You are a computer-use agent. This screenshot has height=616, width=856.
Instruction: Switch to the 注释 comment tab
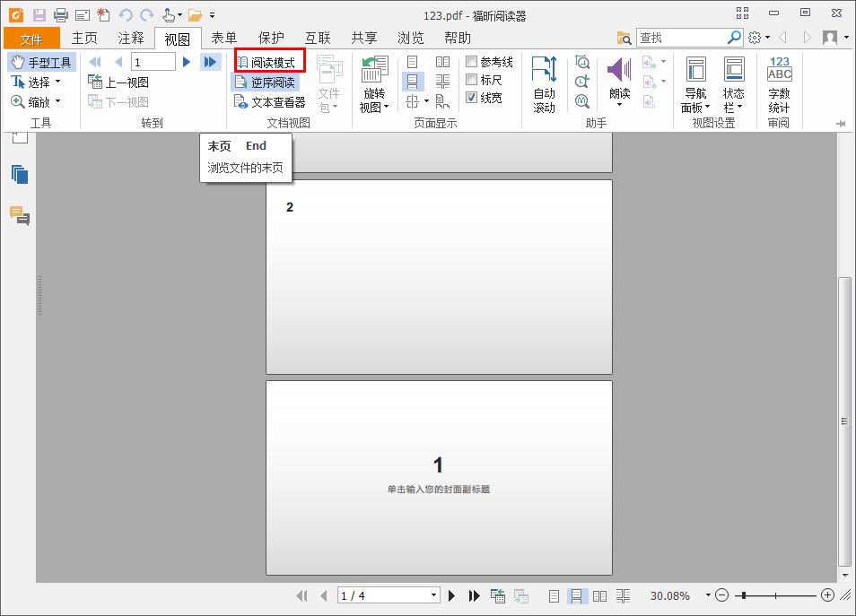(x=131, y=38)
